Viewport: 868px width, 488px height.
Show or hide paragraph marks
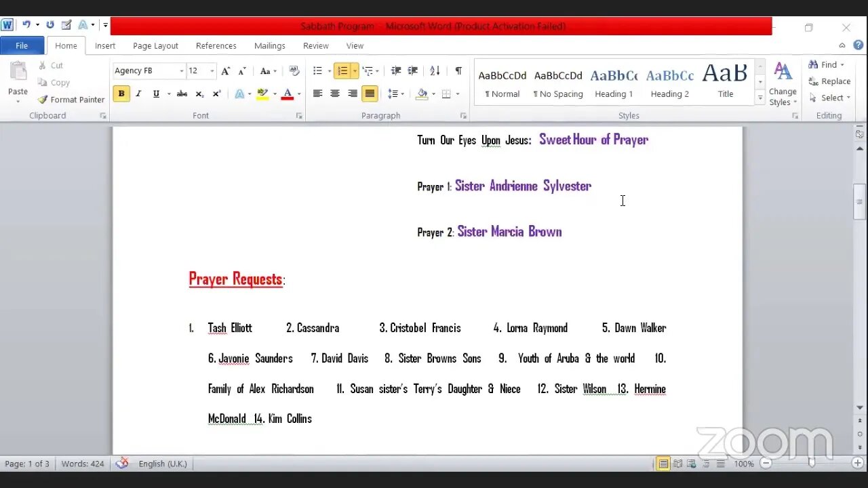[x=458, y=70]
